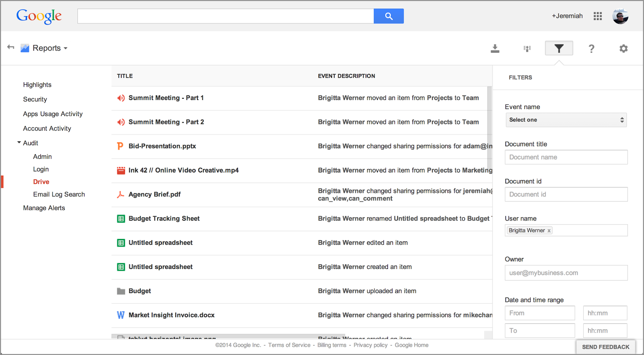Collapse the Audit tree section
644x355 pixels.
point(19,143)
